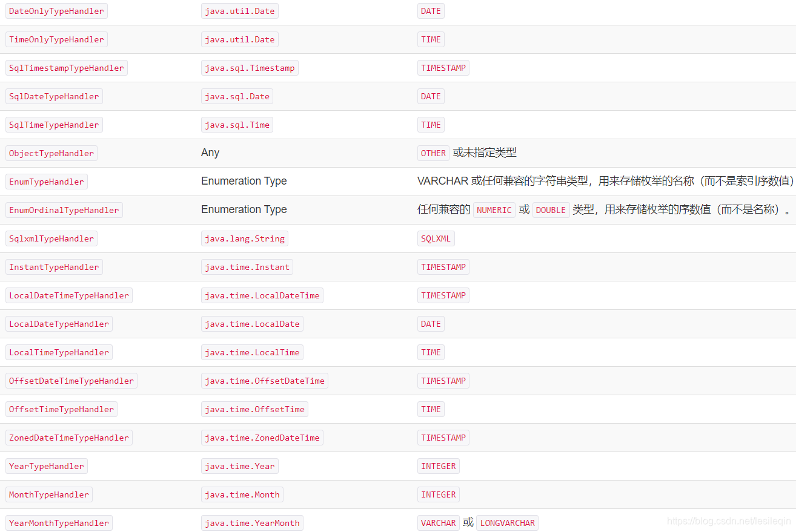796x532 pixels.
Task: Click DATE in the LocalDateTypeHandler row
Action: point(431,324)
